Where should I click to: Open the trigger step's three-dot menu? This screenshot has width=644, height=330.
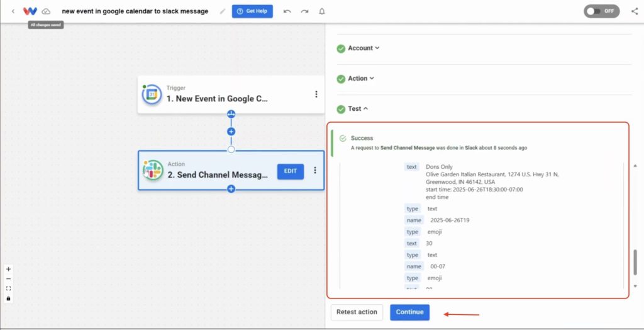coord(316,94)
